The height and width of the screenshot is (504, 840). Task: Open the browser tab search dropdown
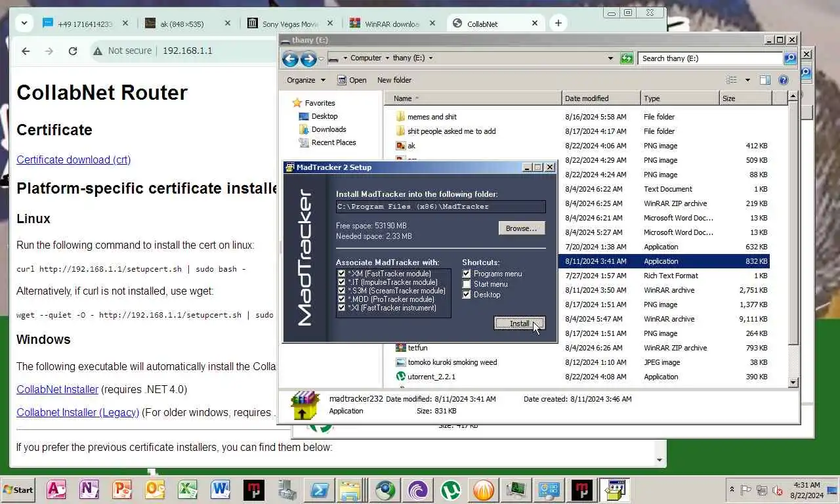pos(24,23)
